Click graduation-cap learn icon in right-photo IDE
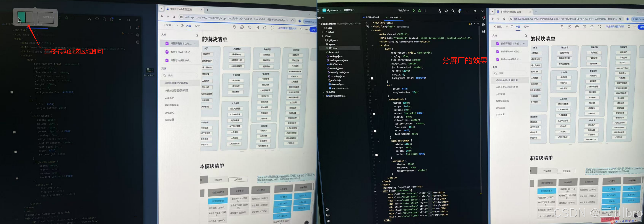The height and width of the screenshot is (224, 644). pos(446,11)
